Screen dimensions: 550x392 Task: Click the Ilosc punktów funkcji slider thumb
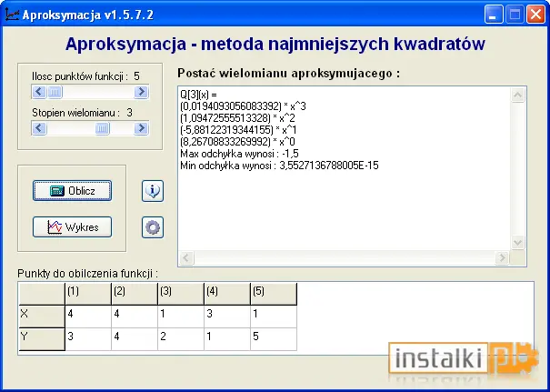click(x=55, y=92)
